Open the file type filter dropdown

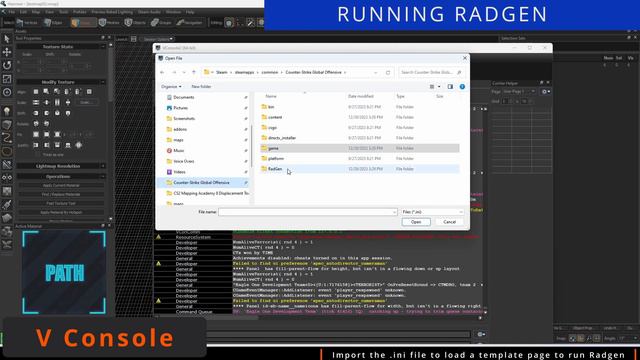(x=432, y=212)
